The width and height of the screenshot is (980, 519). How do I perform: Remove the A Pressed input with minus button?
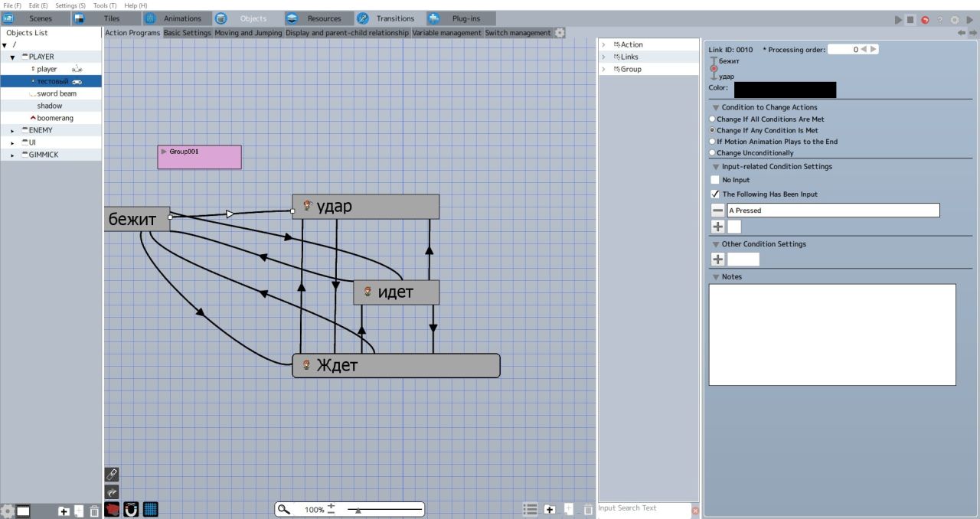pyautogui.click(x=717, y=211)
